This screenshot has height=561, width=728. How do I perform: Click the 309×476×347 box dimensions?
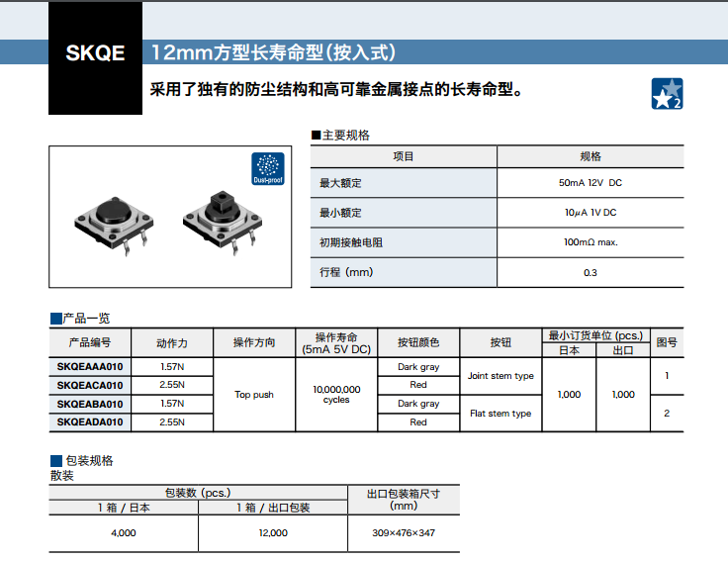(x=404, y=533)
